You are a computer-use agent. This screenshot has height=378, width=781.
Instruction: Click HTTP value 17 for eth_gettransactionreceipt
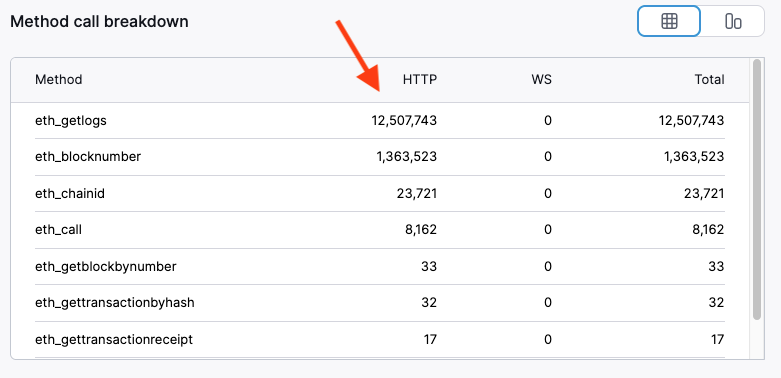[x=430, y=340]
